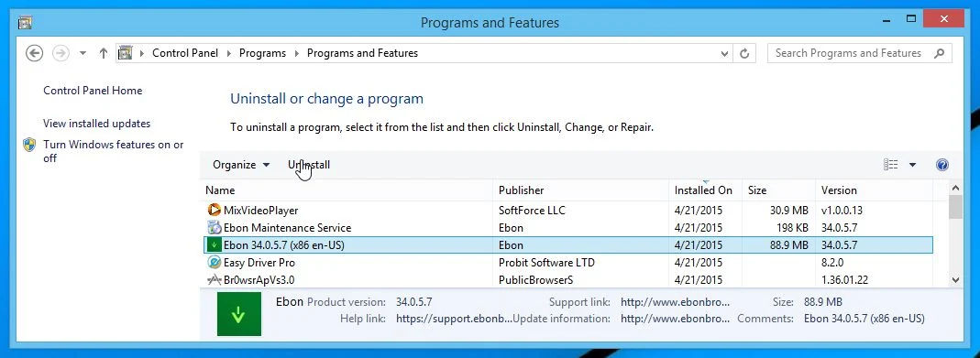Open the More view options dropdown arrow

tap(912, 165)
